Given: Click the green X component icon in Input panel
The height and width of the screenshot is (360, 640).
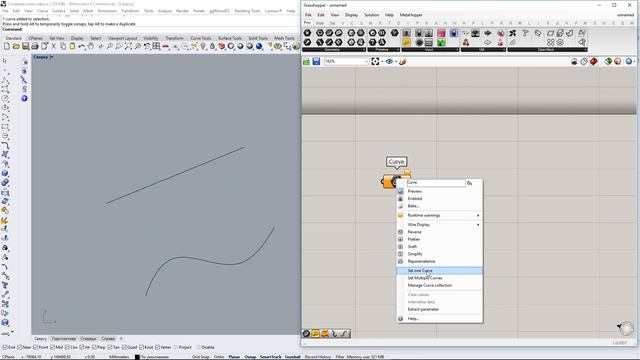Looking at the screenshot, I should point(441,42).
